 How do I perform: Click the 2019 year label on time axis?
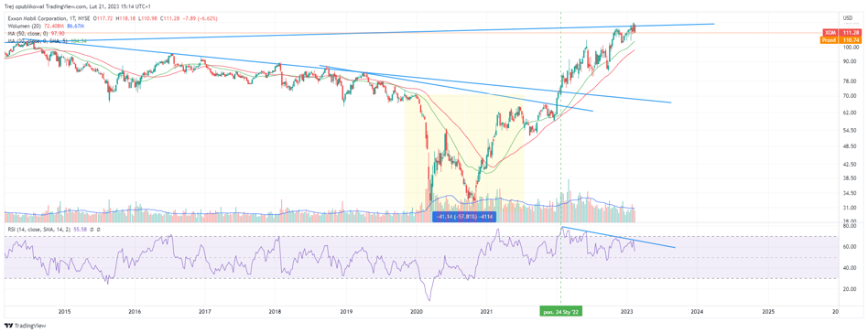pyautogui.click(x=345, y=312)
